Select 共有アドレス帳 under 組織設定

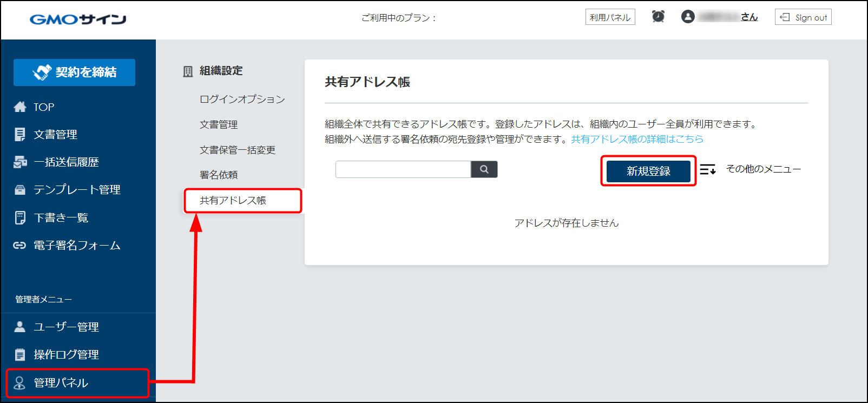233,200
